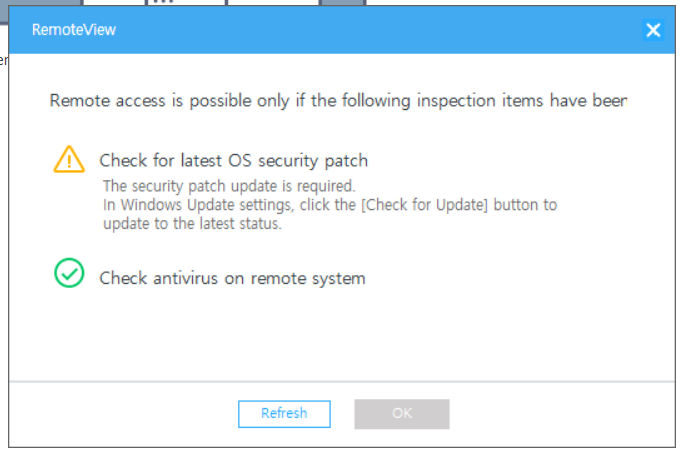
Task: Close the RemoteView dialog with X
Action: click(x=653, y=30)
